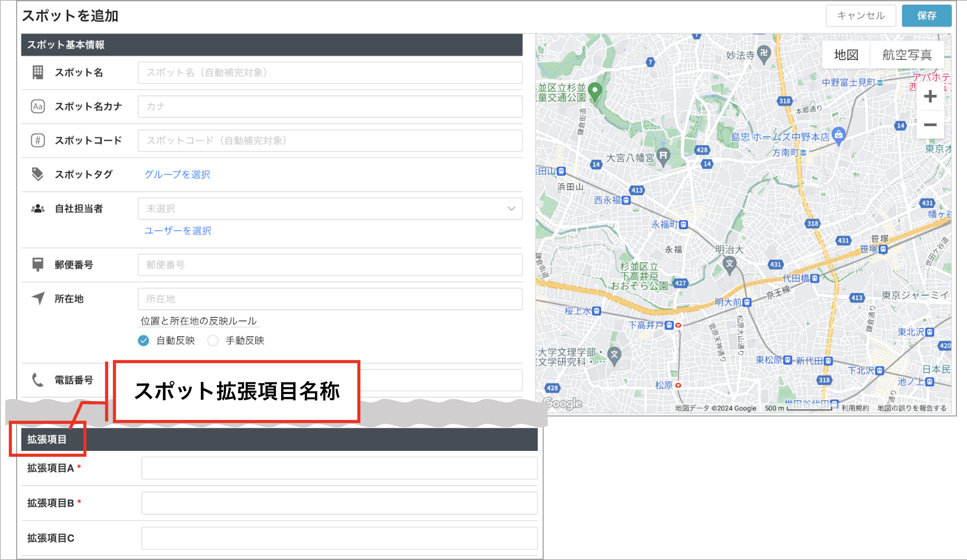Click the navigation arrow icon beside 所在地
Image resolution: width=967 pixels, height=560 pixels.
click(38, 298)
